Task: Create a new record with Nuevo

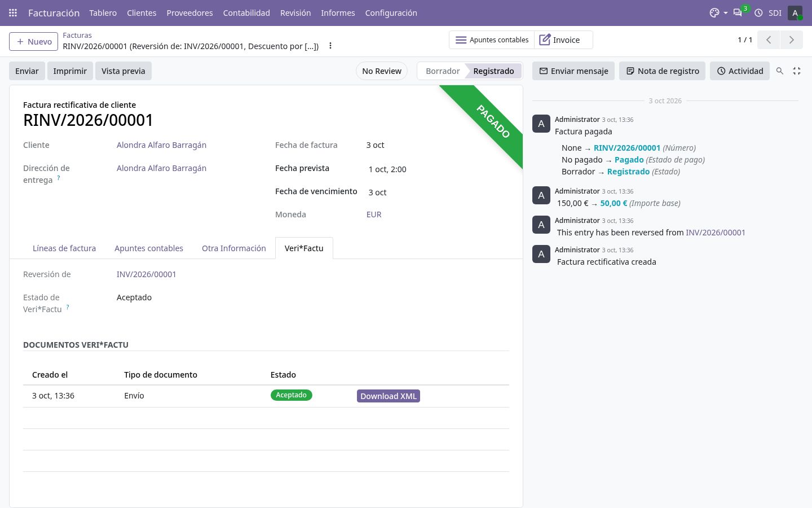Action: tap(34, 41)
